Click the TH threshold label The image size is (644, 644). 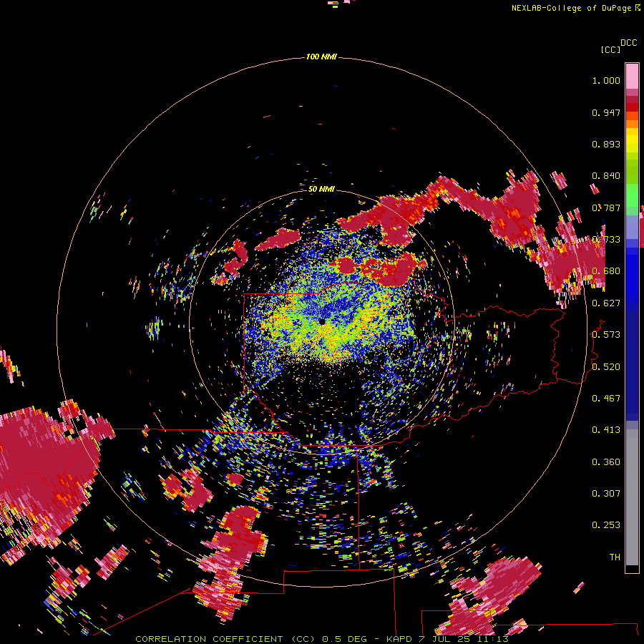(615, 557)
